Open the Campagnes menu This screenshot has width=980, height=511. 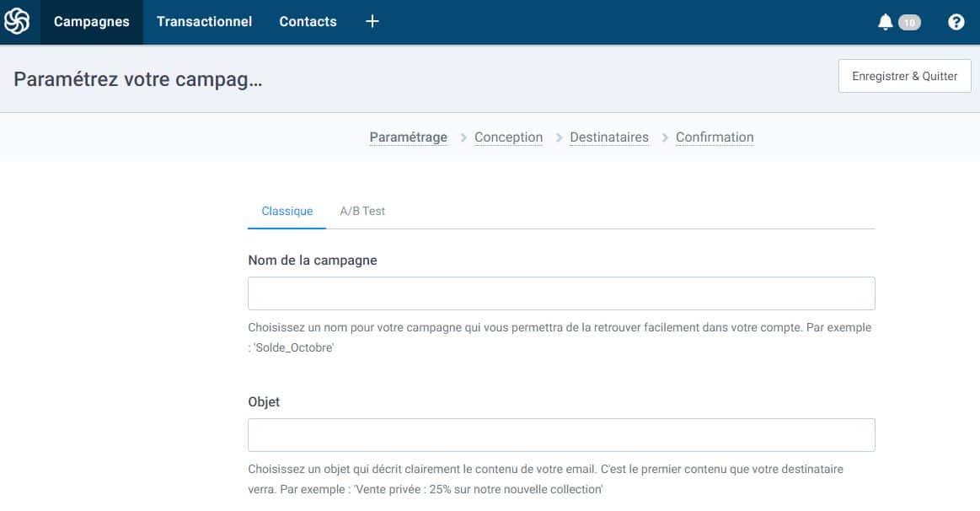coord(92,22)
